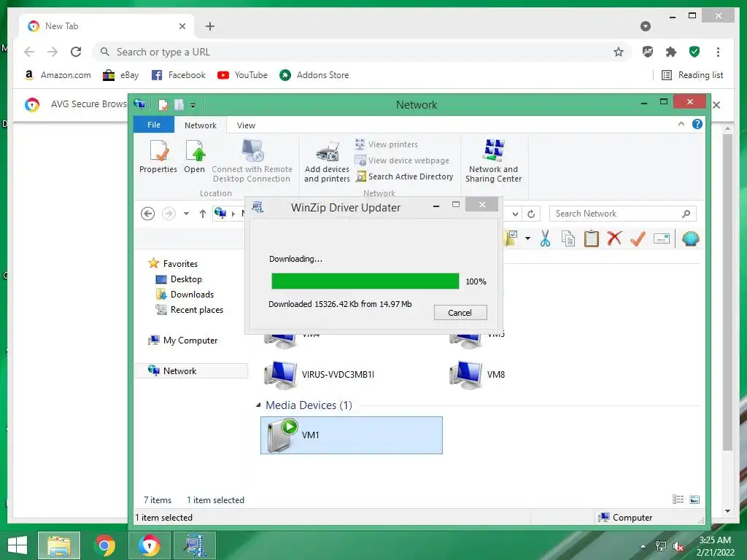
Task: Open Downloads under Favorites
Action: pos(185,295)
